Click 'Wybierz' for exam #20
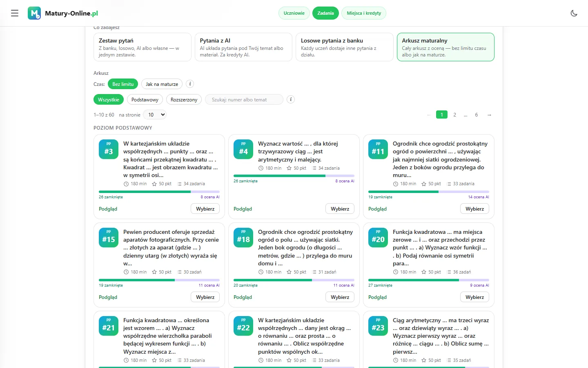 [x=474, y=297]
